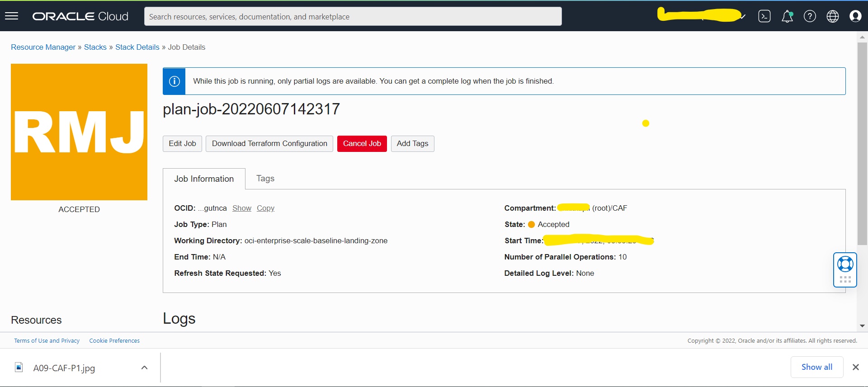
Task: Click the red Cancel Job button
Action: (362, 144)
